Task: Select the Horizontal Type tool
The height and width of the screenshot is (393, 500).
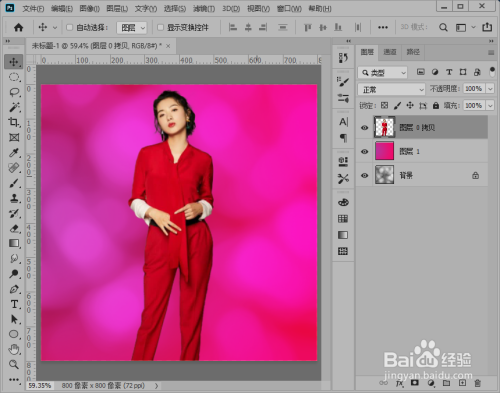Action: coord(14,304)
